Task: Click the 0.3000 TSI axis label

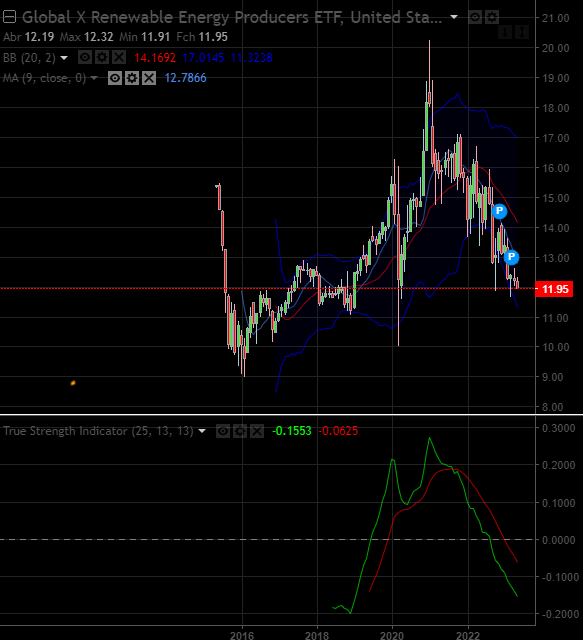Action: pyautogui.click(x=559, y=428)
